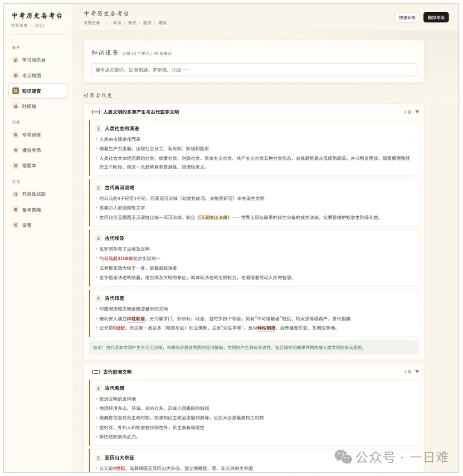Open 专项训练 in the sidebar
This screenshot has width=463, height=476.
coord(38,135)
